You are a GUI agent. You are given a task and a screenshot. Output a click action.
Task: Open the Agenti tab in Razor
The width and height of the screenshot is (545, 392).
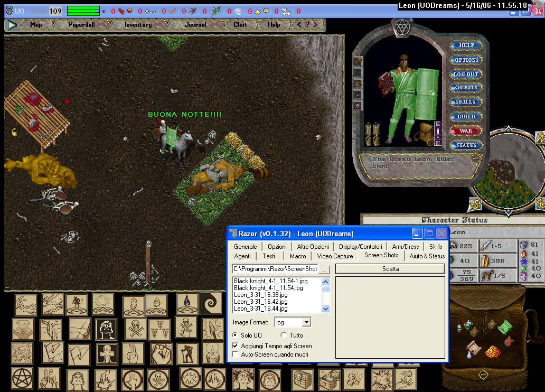[242, 256]
